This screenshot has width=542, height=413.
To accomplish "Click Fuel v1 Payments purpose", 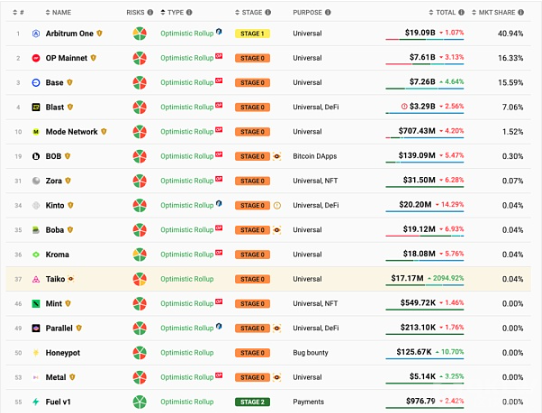I will 308,402.
